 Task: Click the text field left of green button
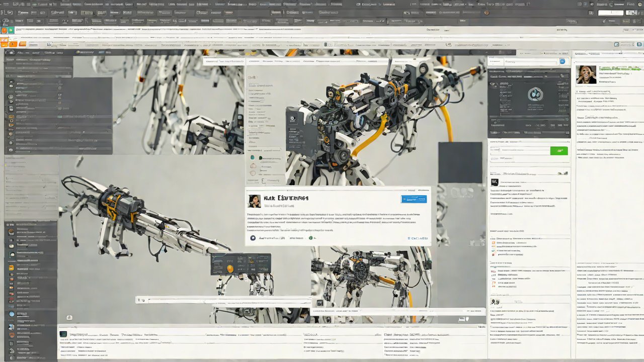519,151
